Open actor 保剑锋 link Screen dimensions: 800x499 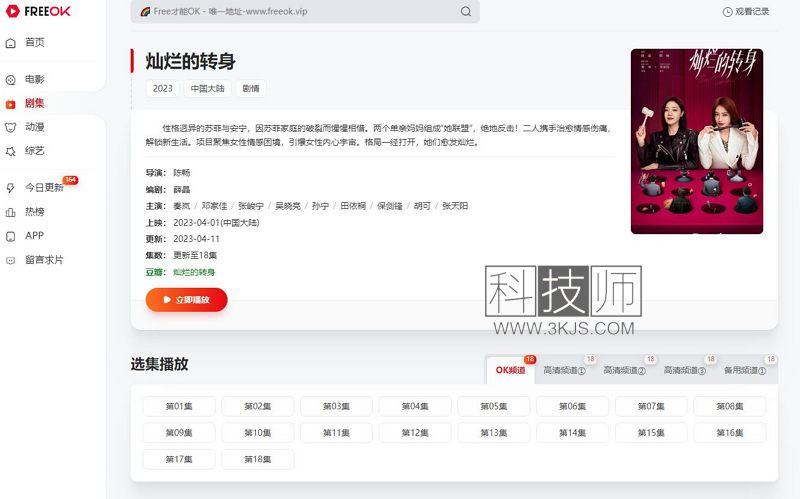click(x=390, y=206)
